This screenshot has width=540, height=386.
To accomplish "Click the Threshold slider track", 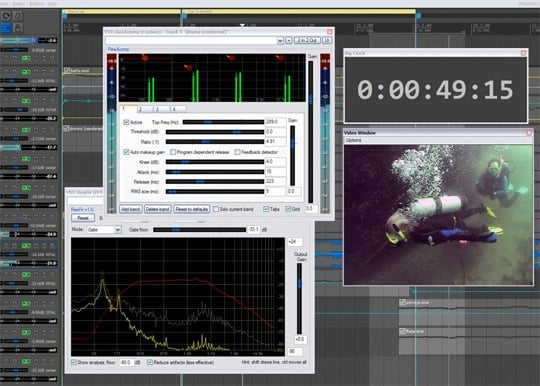I will 215,132.
